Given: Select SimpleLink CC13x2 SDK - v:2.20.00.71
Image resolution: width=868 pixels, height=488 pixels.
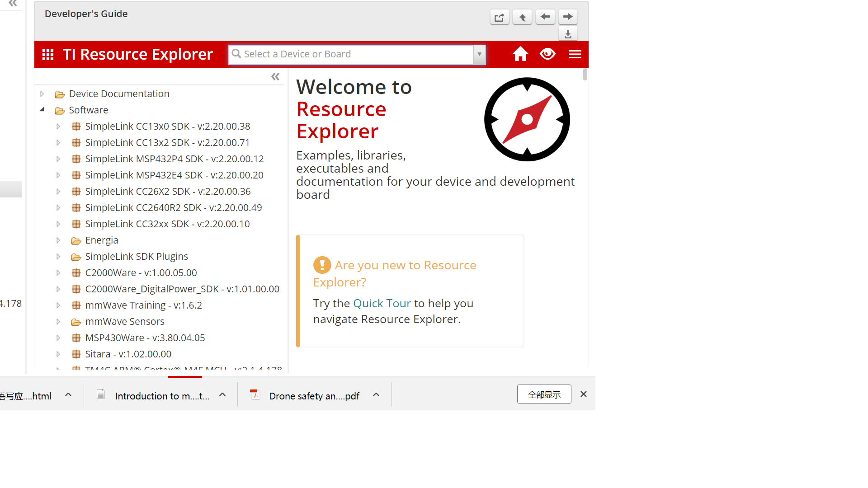Looking at the screenshot, I should point(167,143).
